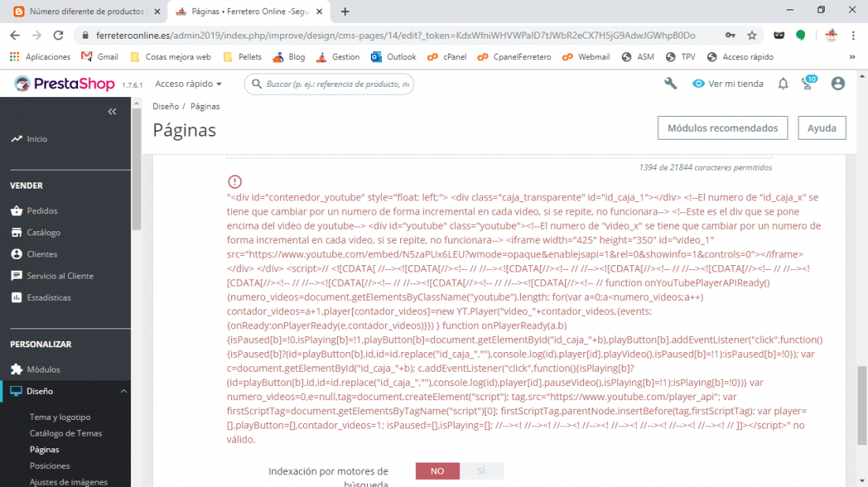The image size is (868, 487).
Task: Open Catálogo in the sidebar
Action: tap(43, 232)
